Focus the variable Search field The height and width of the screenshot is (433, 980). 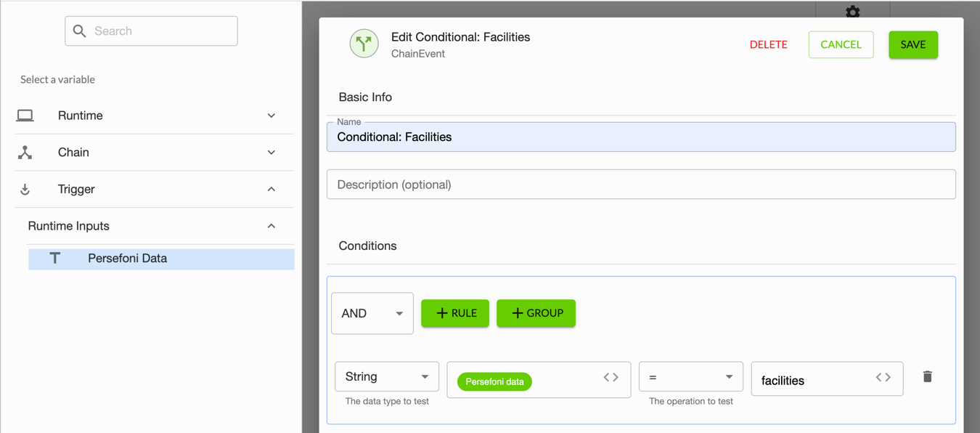[151, 31]
